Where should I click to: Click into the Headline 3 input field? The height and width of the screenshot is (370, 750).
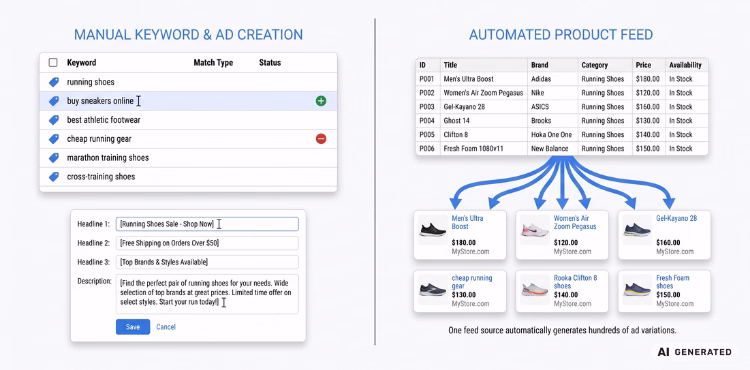point(207,262)
